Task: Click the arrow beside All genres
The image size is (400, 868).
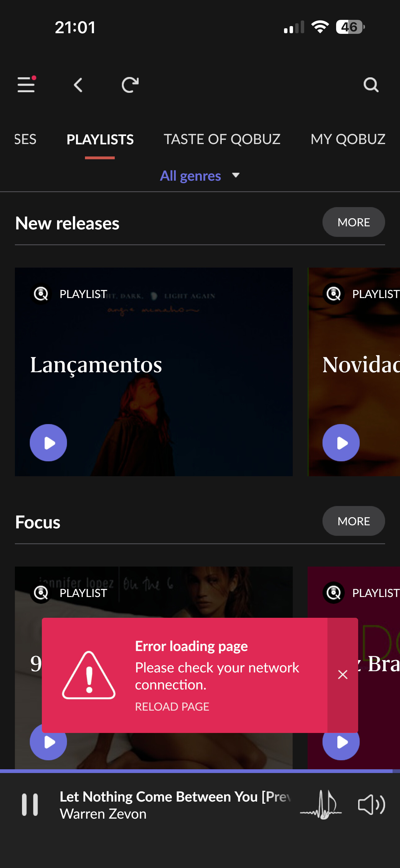Action: [x=236, y=175]
